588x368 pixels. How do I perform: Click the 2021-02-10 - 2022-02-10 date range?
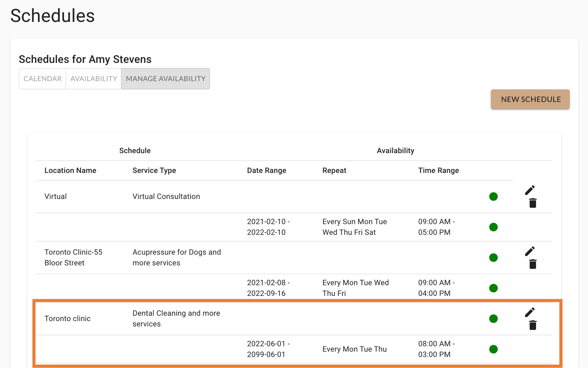click(268, 227)
